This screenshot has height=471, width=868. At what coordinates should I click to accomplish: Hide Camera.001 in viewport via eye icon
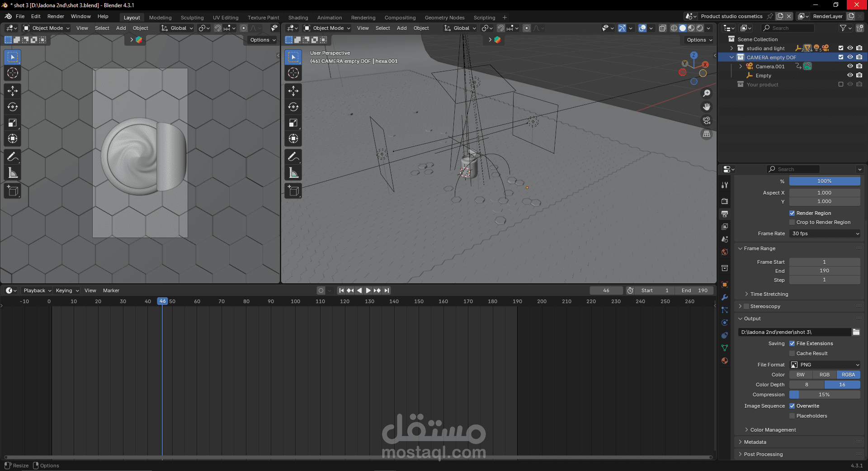(x=850, y=66)
